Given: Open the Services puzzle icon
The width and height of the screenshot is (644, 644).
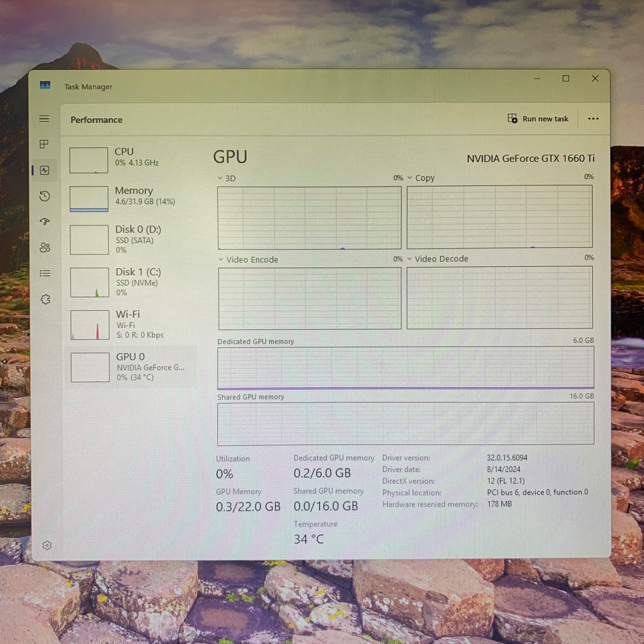Looking at the screenshot, I should point(45,300).
